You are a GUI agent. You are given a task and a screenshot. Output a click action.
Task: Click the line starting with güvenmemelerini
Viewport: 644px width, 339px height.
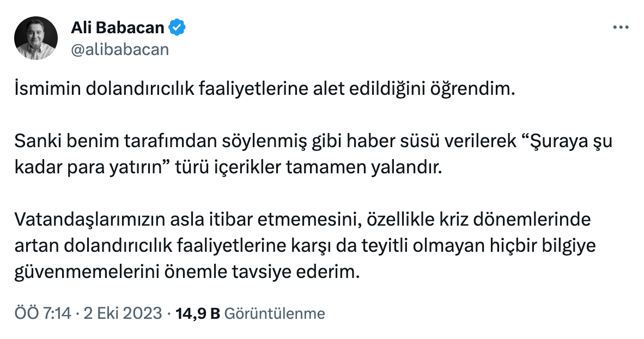[187, 270]
